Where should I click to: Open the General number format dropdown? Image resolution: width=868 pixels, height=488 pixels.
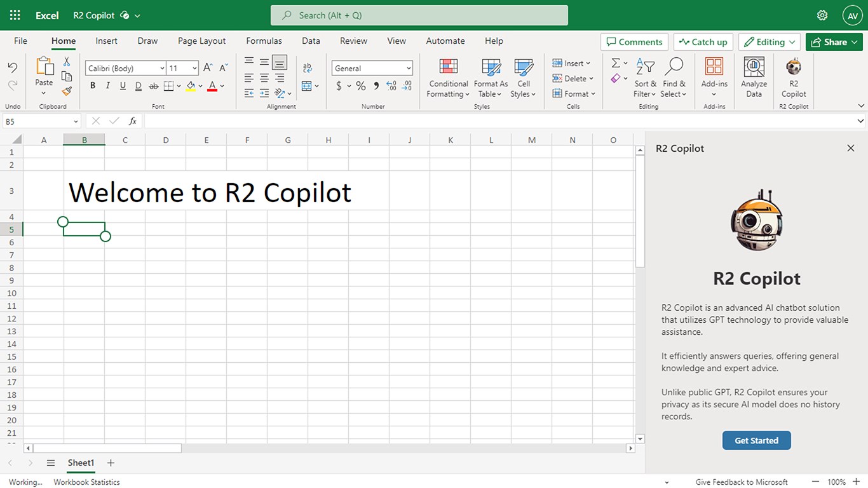408,68
